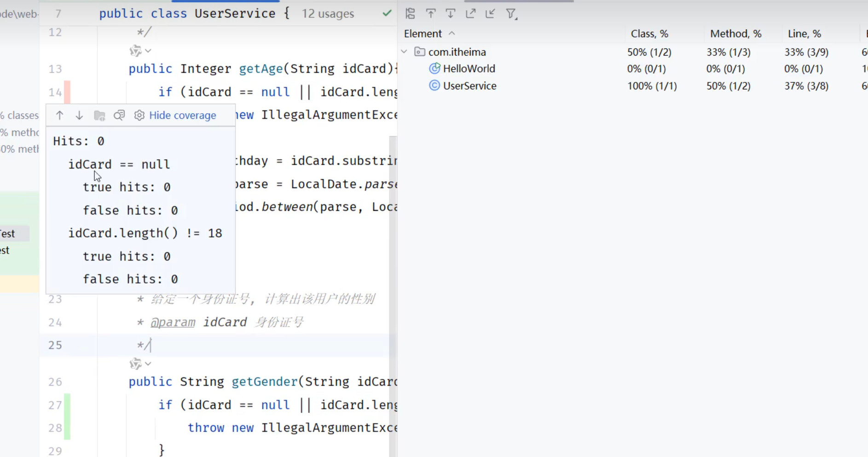868x457 pixels.
Task: Select HelloWorld class in coverage tree
Action: point(469,69)
